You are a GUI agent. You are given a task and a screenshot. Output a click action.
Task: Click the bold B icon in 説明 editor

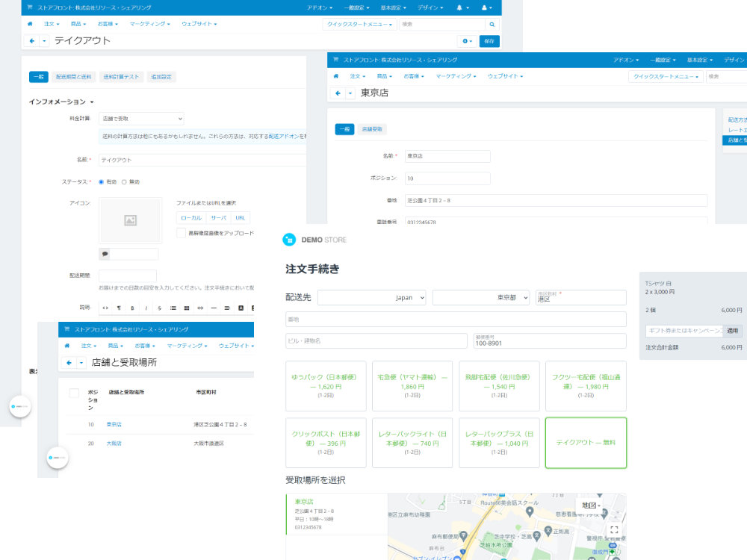[132, 308]
